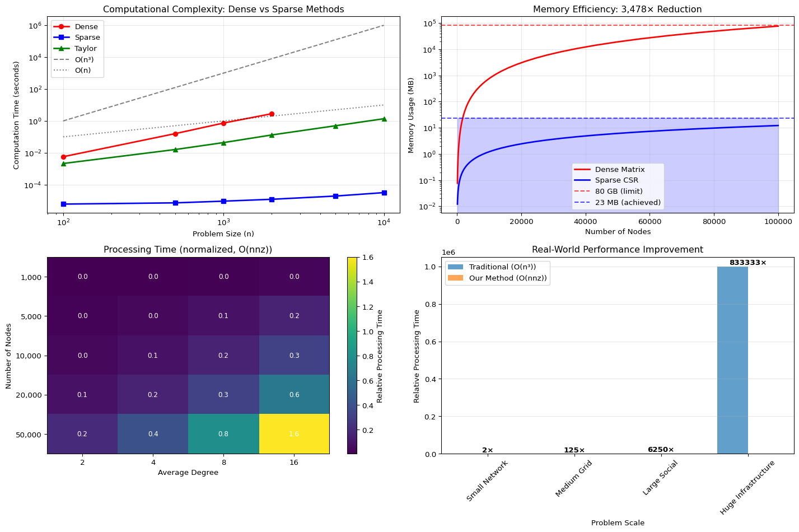Click the Memory Efficiency chart title
The image size is (799, 532).
pos(617,10)
